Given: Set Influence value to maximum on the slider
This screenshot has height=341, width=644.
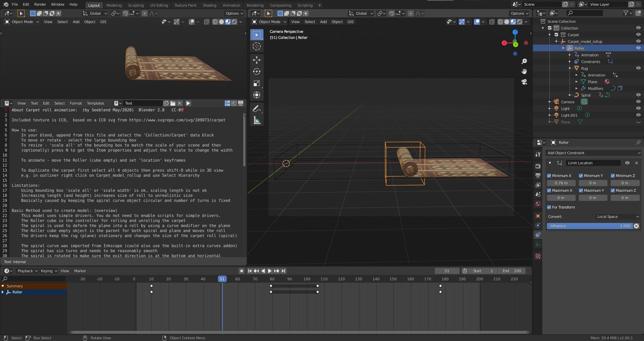Looking at the screenshot, I should tap(631, 226).
